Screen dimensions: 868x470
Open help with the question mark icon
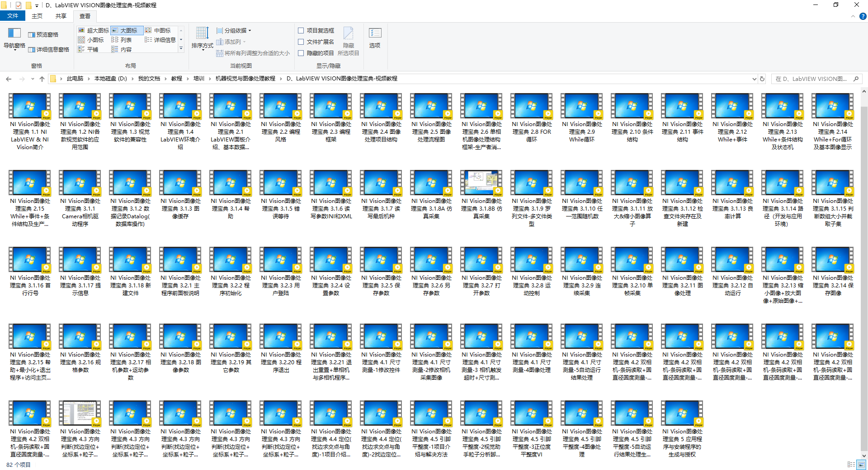863,16
